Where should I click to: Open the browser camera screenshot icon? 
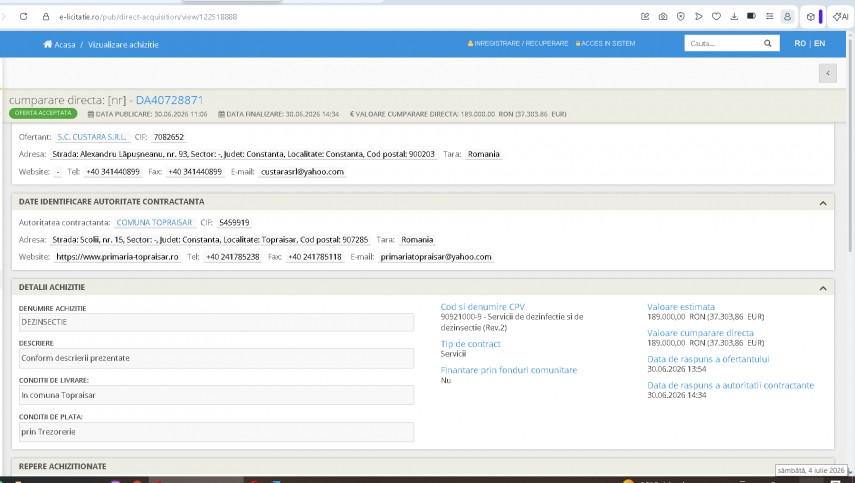click(663, 16)
